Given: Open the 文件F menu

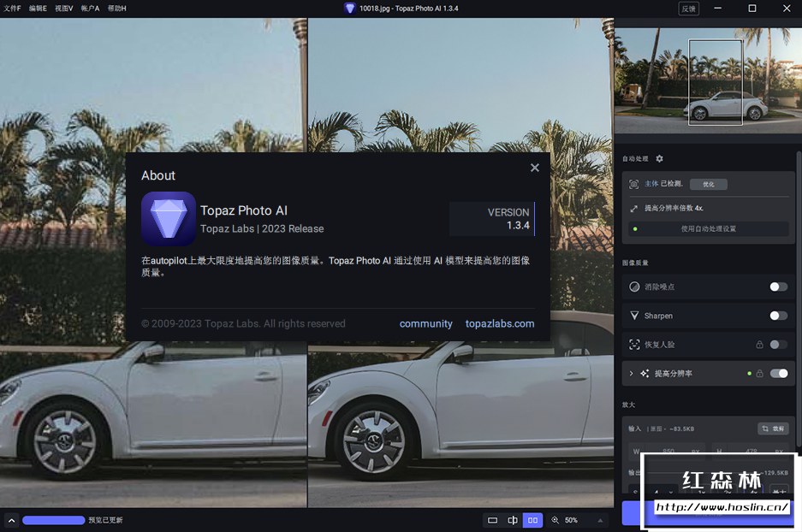Looking at the screenshot, I should click(x=12, y=9).
